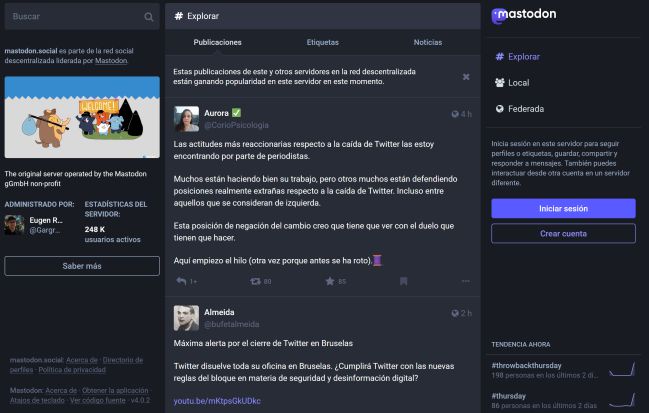
Task: Open Eugen R... admin avatar
Action: [14, 225]
